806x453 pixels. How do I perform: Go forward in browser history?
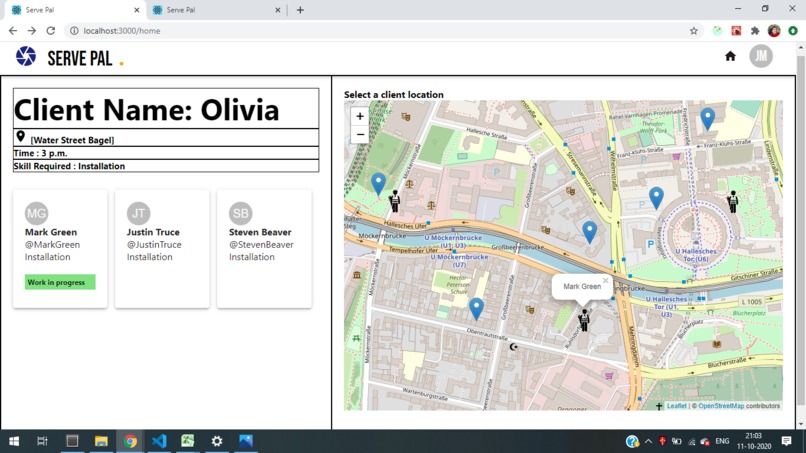32,31
